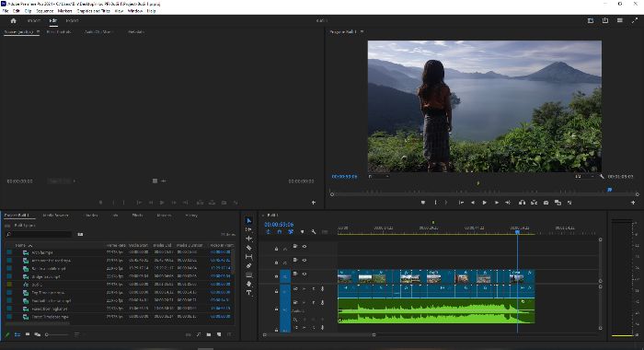This screenshot has height=350, width=644.
Task: Select the Track Select Forward tool
Action: tap(249, 229)
